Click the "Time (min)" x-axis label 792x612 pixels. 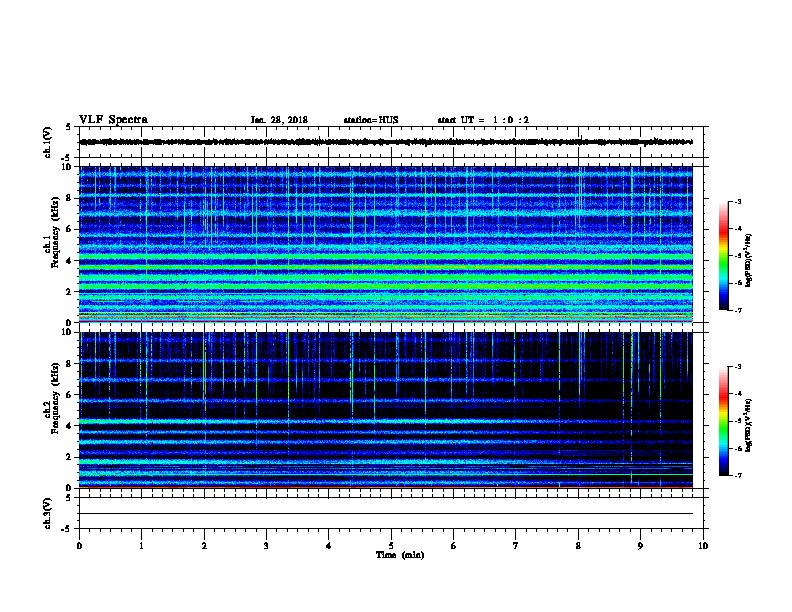tap(400, 555)
